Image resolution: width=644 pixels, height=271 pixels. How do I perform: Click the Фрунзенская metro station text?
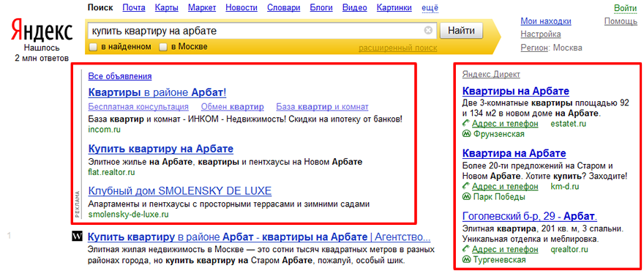[499, 134]
